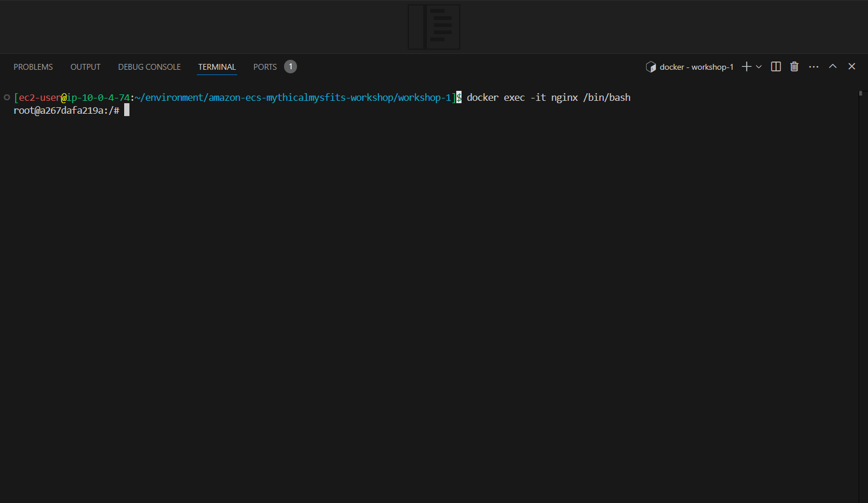This screenshot has width=868, height=503.
Task: Select the DEBUG CONSOLE tab
Action: click(149, 67)
